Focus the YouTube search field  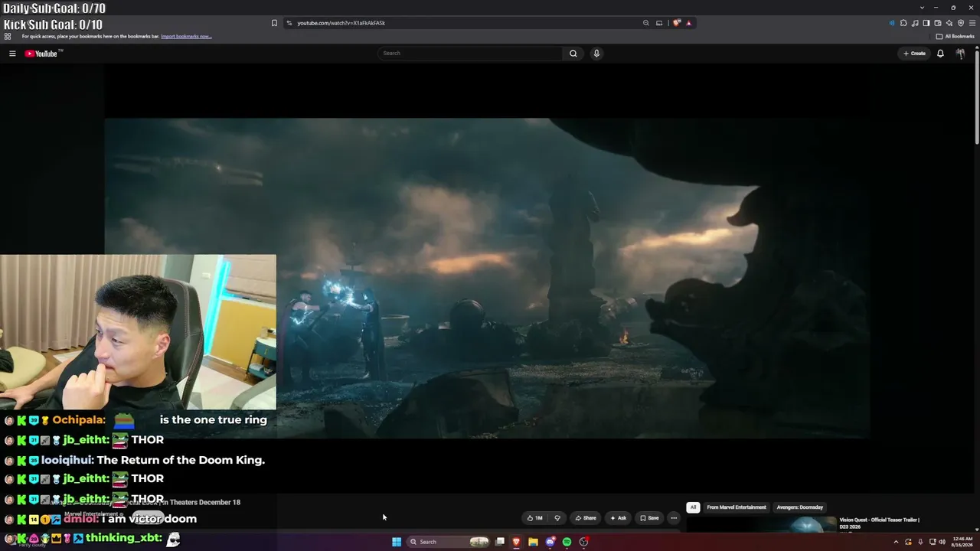[471, 54]
